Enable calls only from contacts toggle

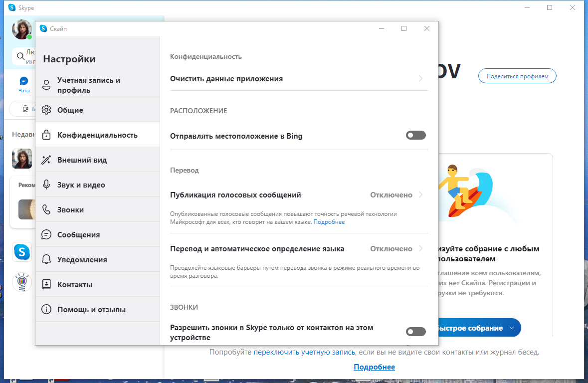[x=415, y=332]
